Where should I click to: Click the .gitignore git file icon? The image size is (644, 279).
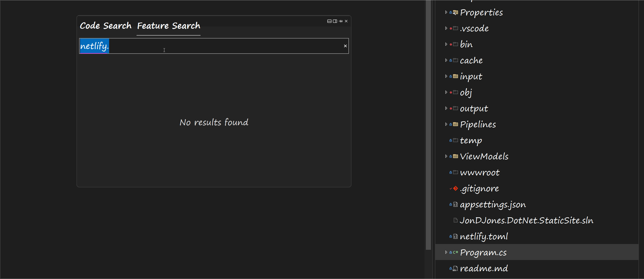pyautogui.click(x=456, y=189)
